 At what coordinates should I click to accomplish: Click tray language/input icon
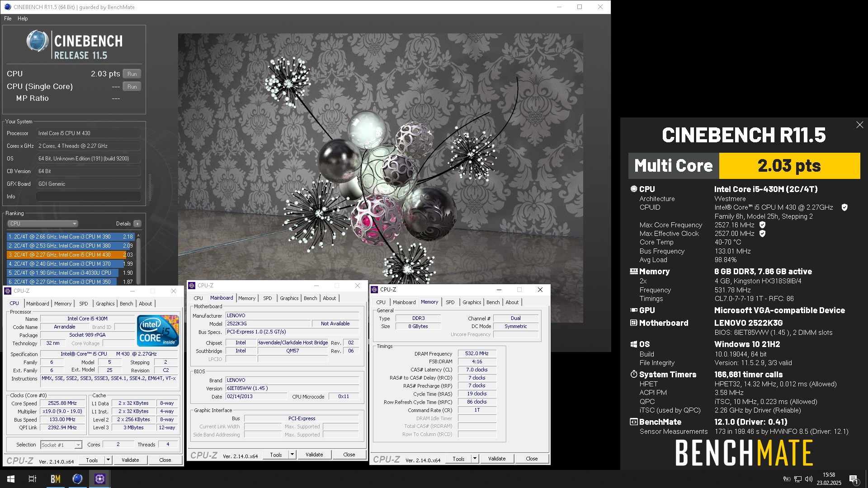pyautogui.click(x=787, y=479)
